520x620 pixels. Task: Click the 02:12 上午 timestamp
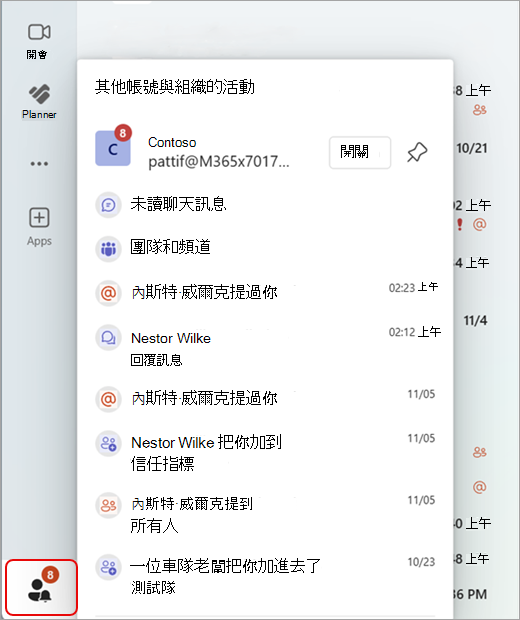pyautogui.click(x=414, y=332)
